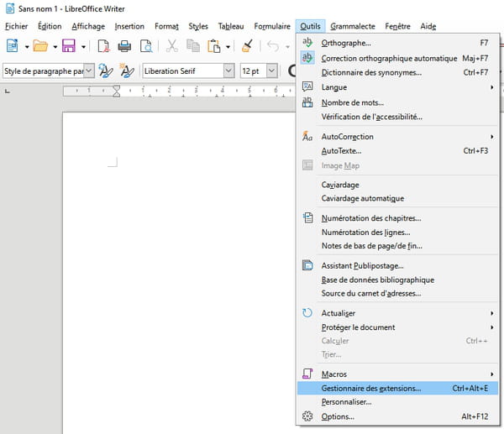Choose Notes de bas de page/de fin

[x=397, y=246]
